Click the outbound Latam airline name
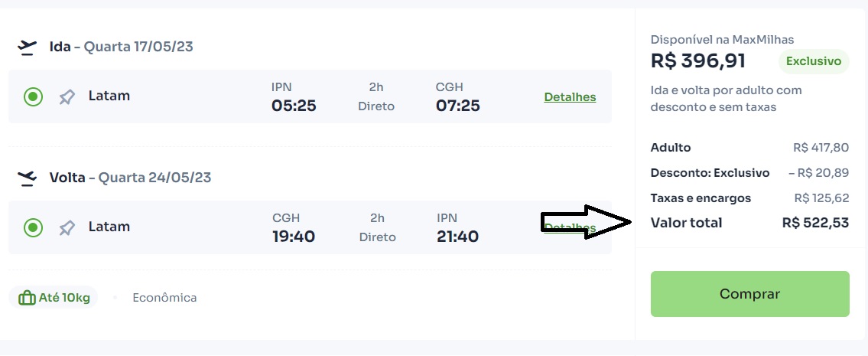 (109, 96)
